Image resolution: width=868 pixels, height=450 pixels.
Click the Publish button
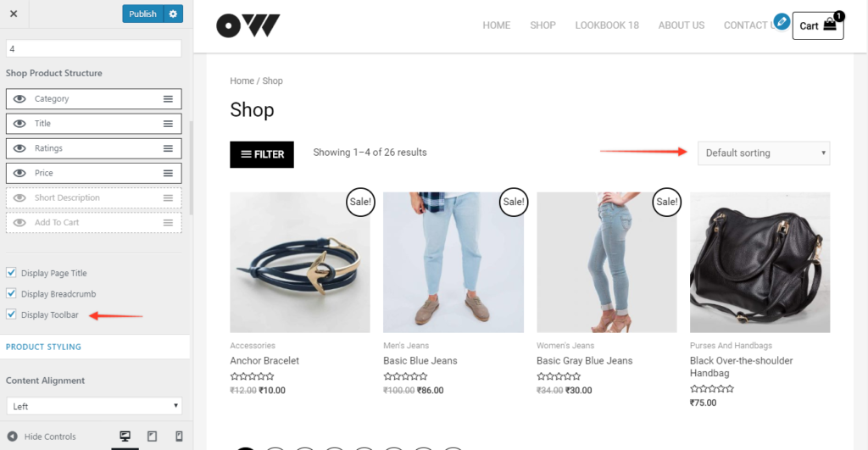[x=142, y=14]
